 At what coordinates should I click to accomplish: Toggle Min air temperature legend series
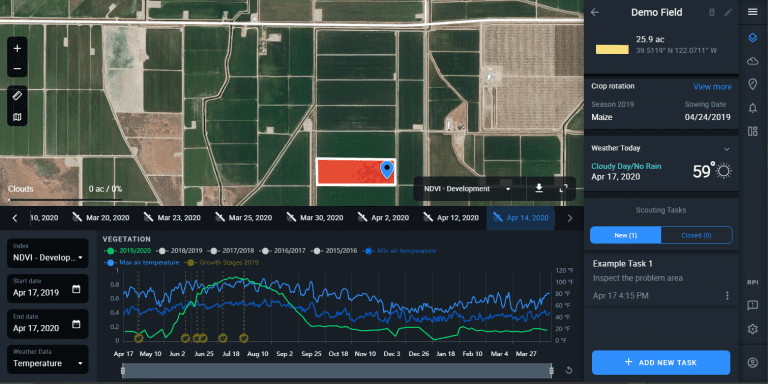pyautogui.click(x=399, y=251)
